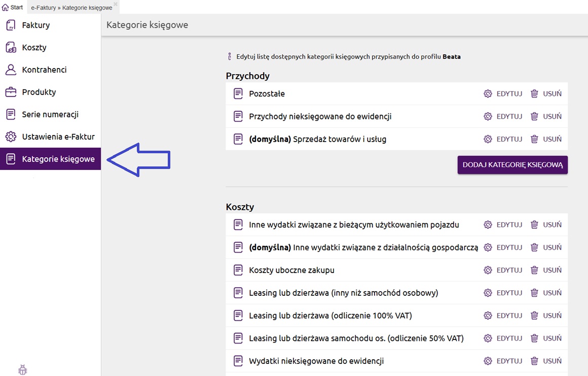
Task: Click the Ustawienia e-Faktur gear icon
Action: [x=11, y=137]
